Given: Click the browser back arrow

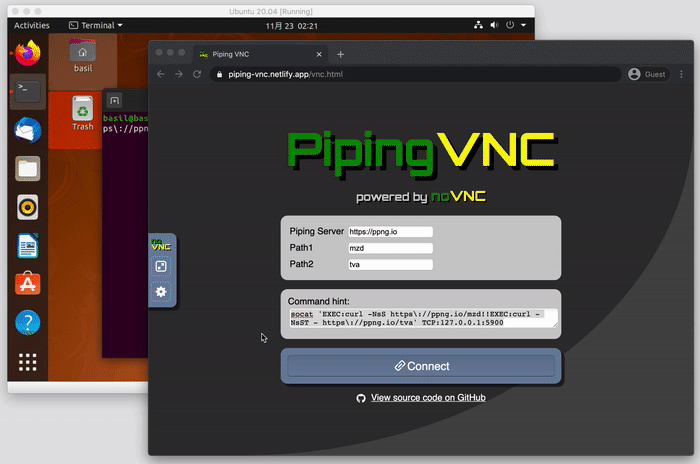Looking at the screenshot, I should pyautogui.click(x=161, y=74).
